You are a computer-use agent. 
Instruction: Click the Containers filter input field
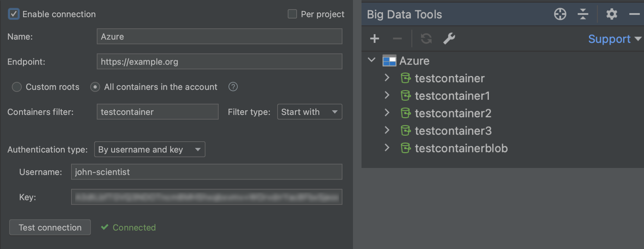157,112
